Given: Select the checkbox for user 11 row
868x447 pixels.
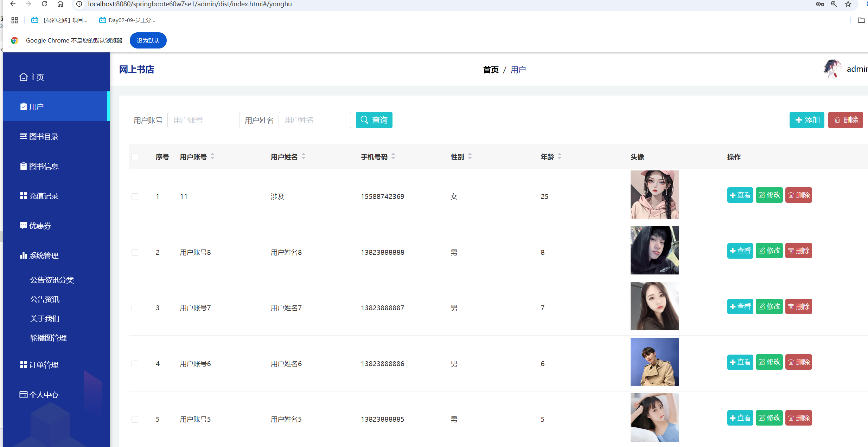Looking at the screenshot, I should click(x=135, y=196).
